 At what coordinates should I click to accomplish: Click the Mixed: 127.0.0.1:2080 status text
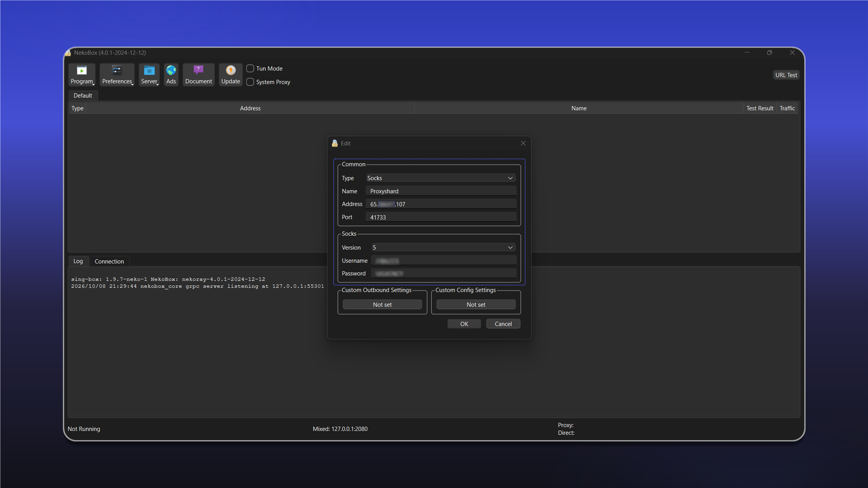tap(340, 429)
